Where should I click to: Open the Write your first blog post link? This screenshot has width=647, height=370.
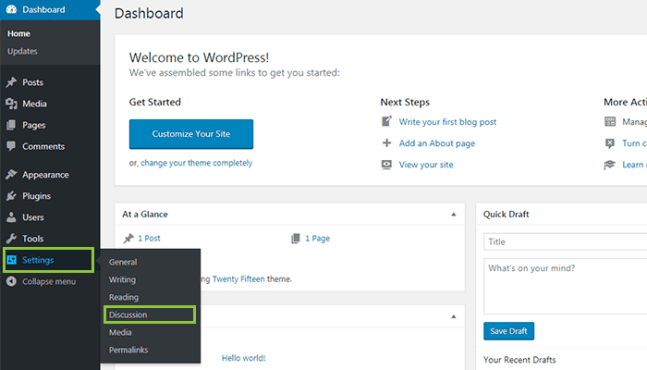(447, 122)
